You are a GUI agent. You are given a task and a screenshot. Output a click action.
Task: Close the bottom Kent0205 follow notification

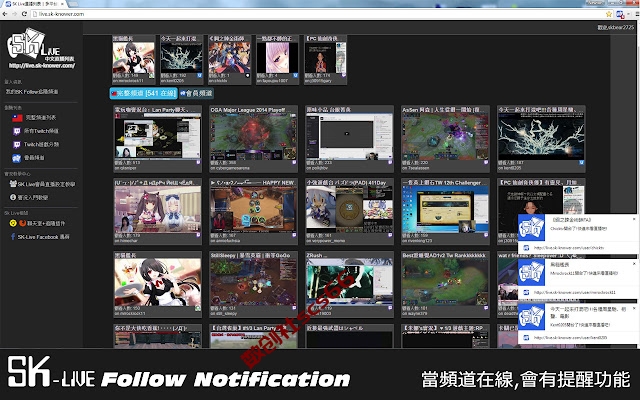click(x=634, y=309)
